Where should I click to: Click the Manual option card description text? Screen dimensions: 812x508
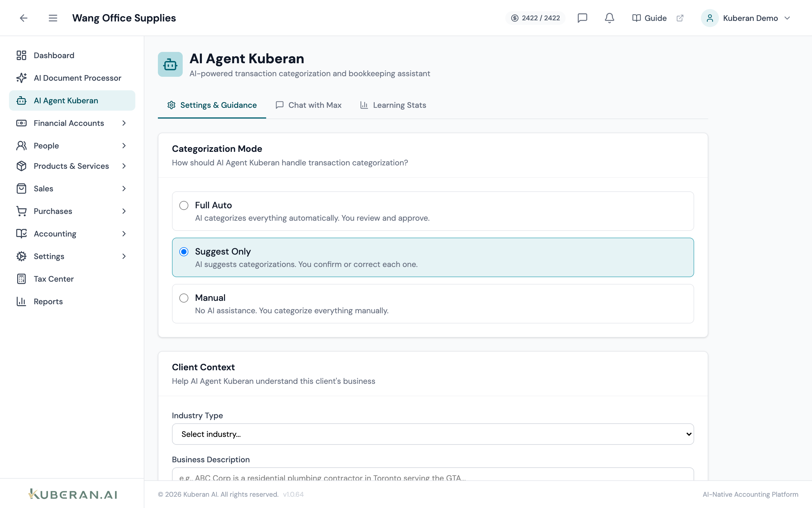coord(292,310)
